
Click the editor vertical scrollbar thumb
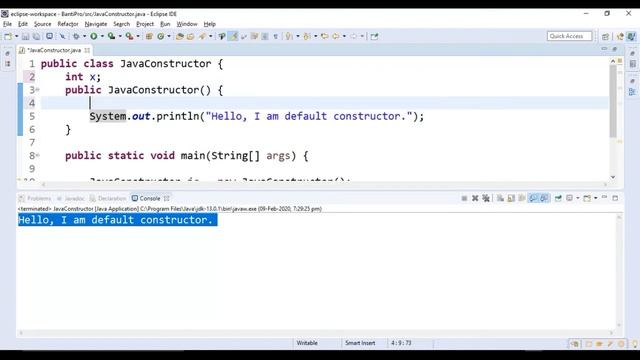pyautogui.click(x=613, y=101)
